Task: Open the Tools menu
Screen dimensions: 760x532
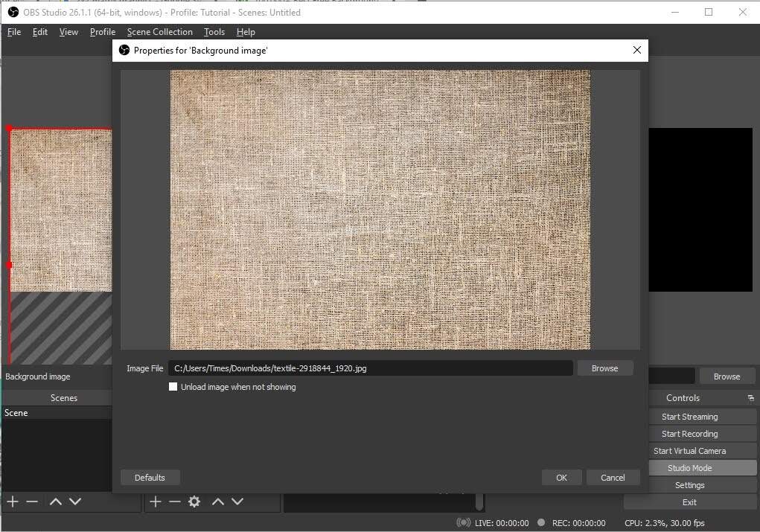Action: 214,31
